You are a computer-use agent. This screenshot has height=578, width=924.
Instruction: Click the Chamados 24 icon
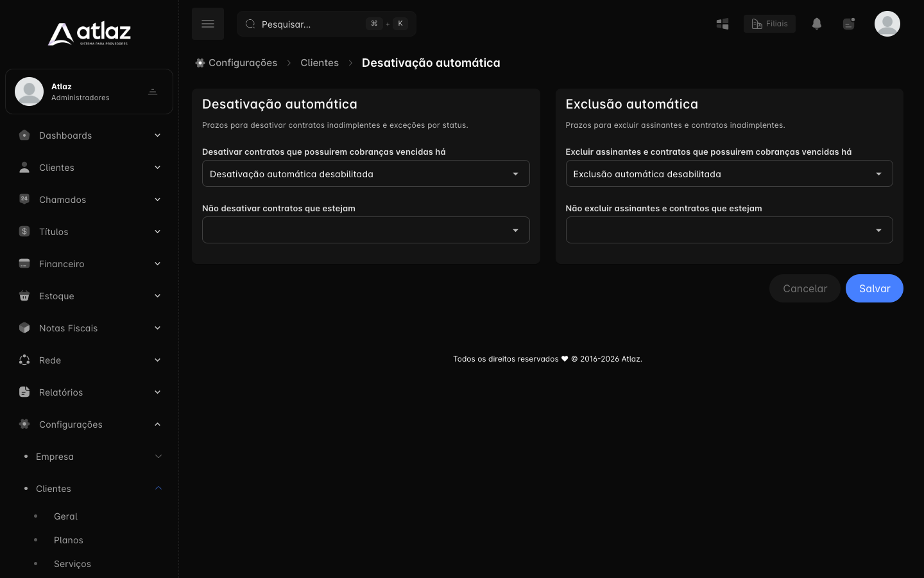[24, 199]
